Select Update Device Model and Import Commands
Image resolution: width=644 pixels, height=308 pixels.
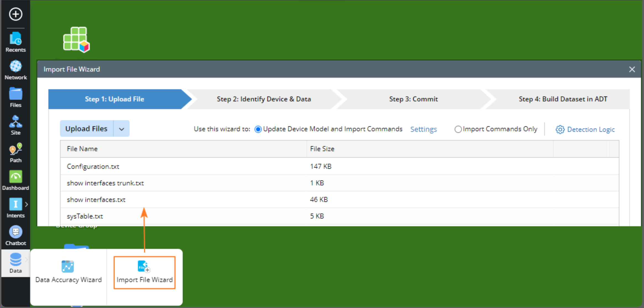click(258, 129)
